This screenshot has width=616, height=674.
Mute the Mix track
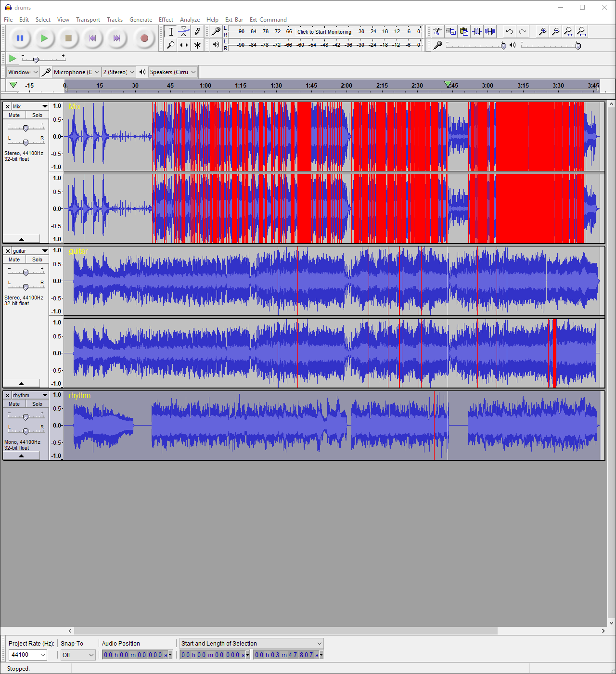click(x=14, y=115)
